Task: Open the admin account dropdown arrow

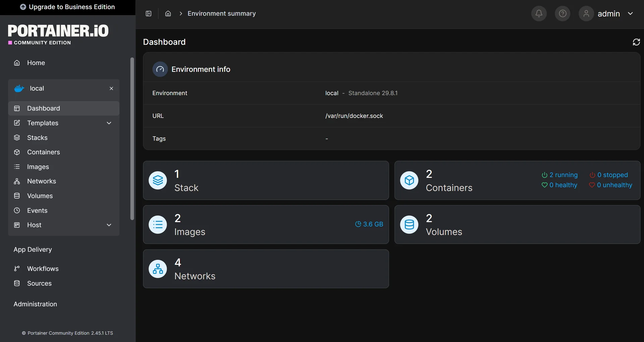Action: pyautogui.click(x=630, y=13)
